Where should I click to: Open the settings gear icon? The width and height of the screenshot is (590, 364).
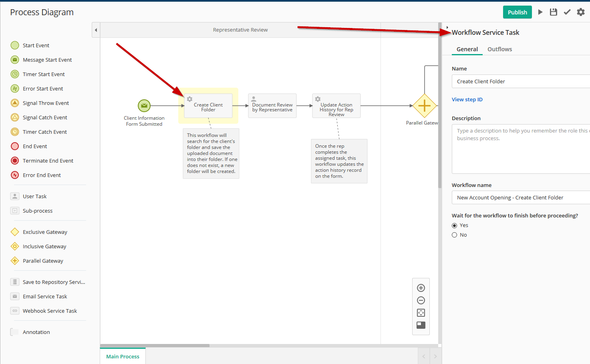[581, 12]
